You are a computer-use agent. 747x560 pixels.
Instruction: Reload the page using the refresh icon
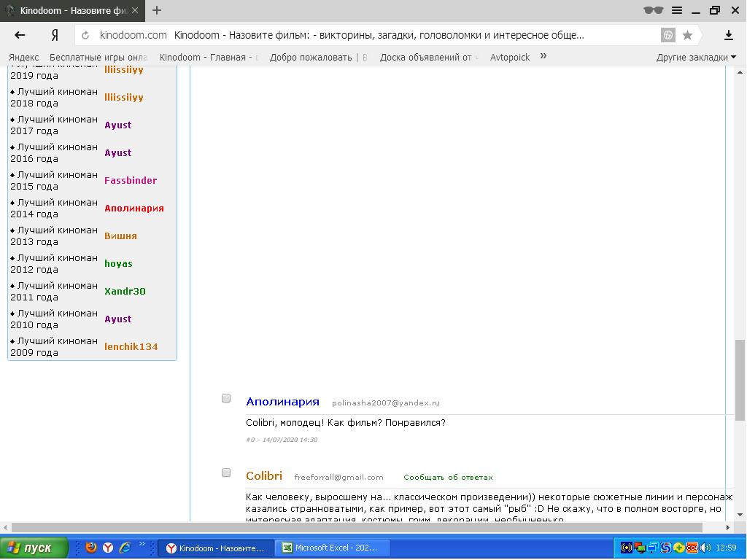(85, 35)
